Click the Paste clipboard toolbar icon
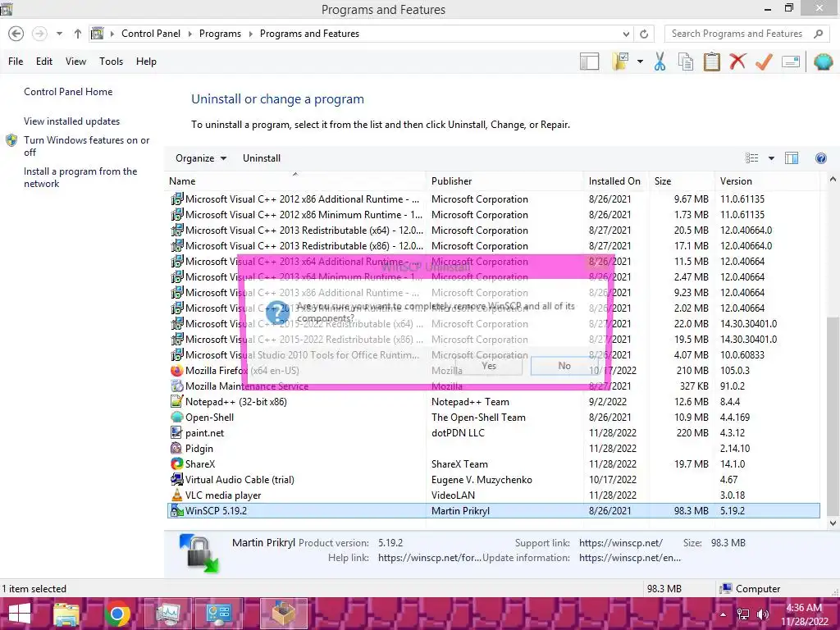 tap(711, 62)
